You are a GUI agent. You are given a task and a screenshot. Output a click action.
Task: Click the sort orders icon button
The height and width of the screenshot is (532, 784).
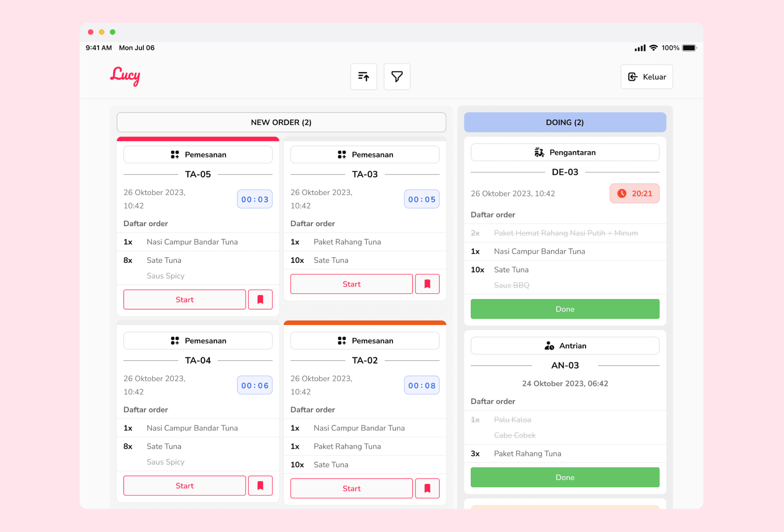click(x=364, y=76)
